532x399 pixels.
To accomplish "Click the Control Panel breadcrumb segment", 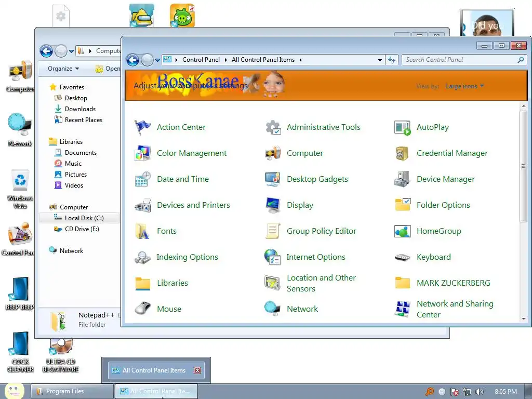I will [201, 60].
